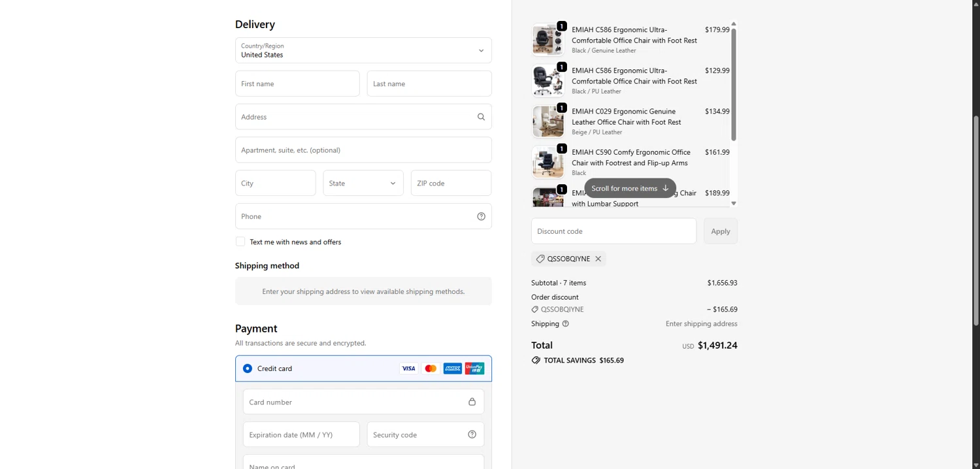Image resolution: width=980 pixels, height=469 pixels.
Task: Click the ZIP code field
Action: pos(451,183)
